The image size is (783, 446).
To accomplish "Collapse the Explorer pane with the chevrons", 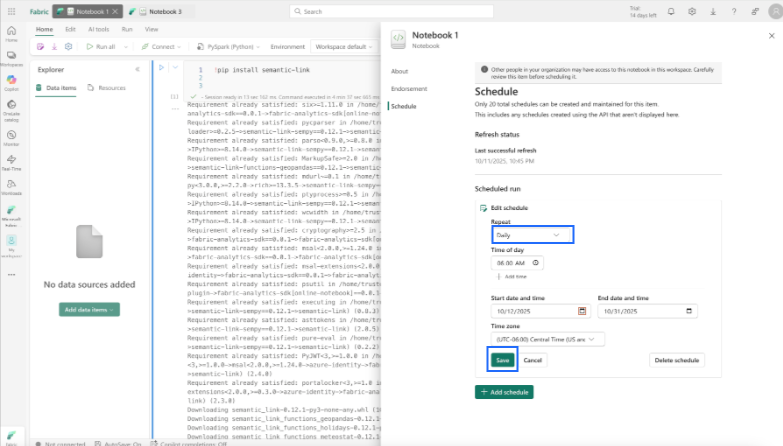I will [137, 69].
